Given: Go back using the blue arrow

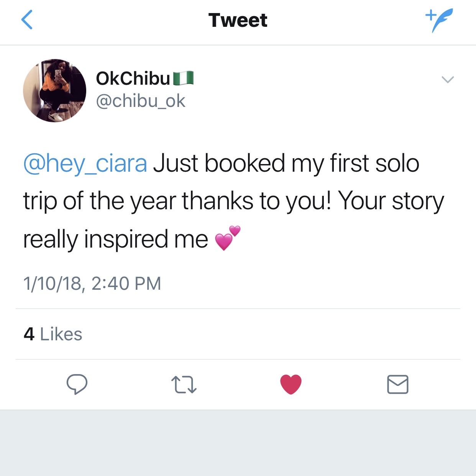Looking at the screenshot, I should coord(27,20).
